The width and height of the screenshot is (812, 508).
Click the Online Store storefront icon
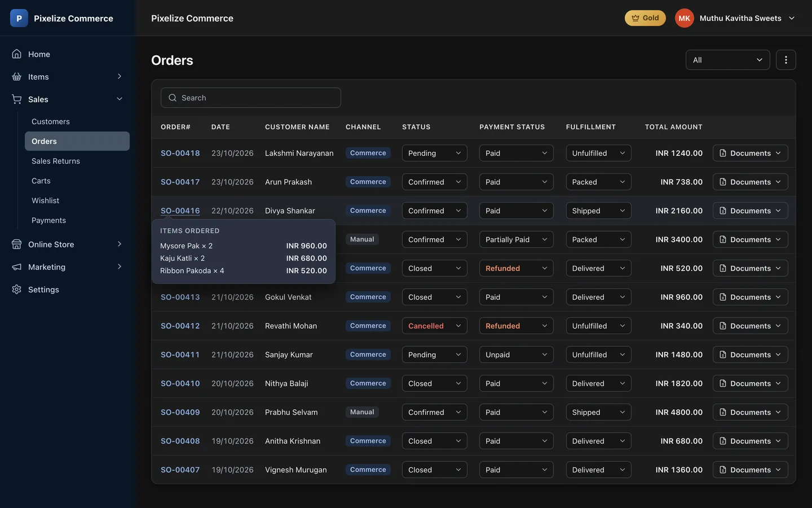[17, 244]
